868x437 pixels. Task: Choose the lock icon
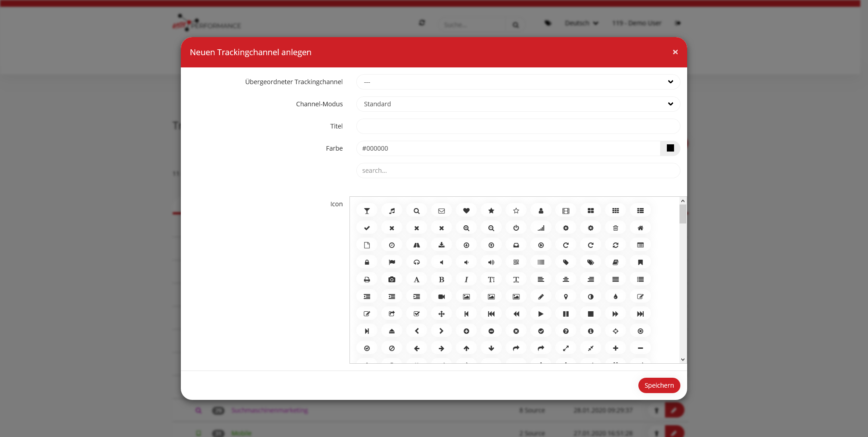(367, 262)
